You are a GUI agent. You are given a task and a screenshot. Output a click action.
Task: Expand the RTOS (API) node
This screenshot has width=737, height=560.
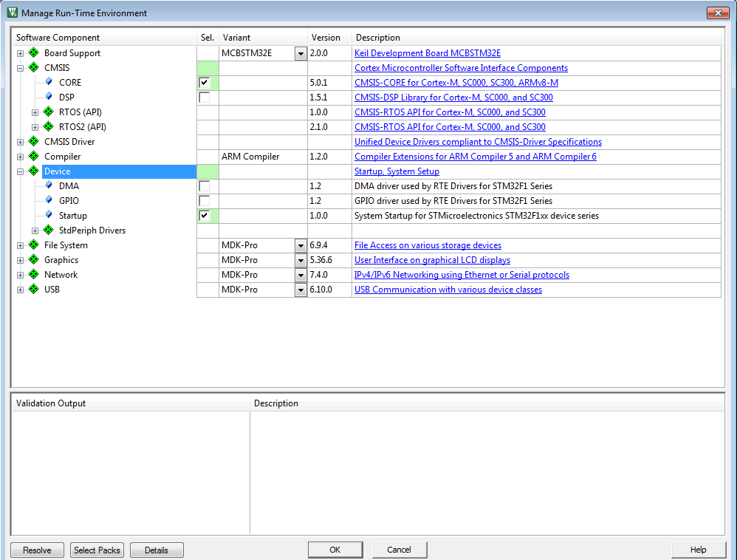(35, 113)
